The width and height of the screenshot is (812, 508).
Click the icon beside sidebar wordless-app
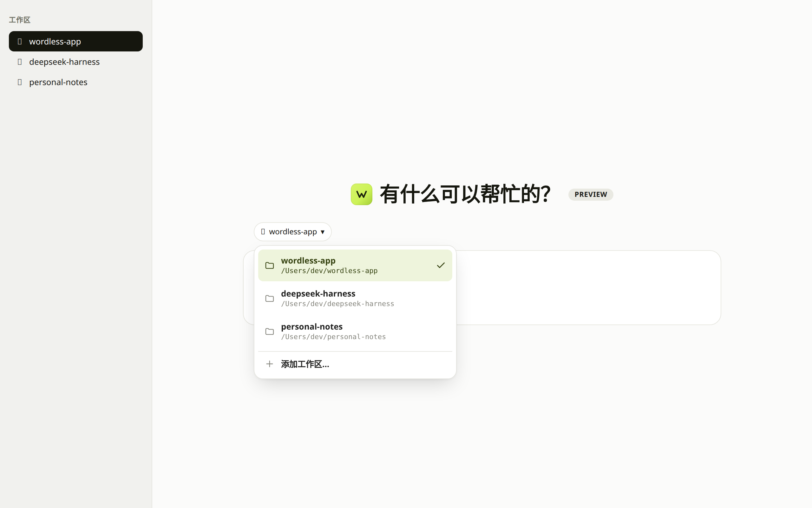[20, 41]
